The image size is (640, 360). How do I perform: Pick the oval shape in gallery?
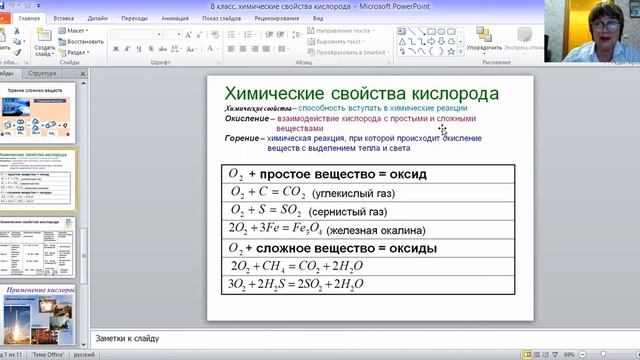tap(441, 31)
